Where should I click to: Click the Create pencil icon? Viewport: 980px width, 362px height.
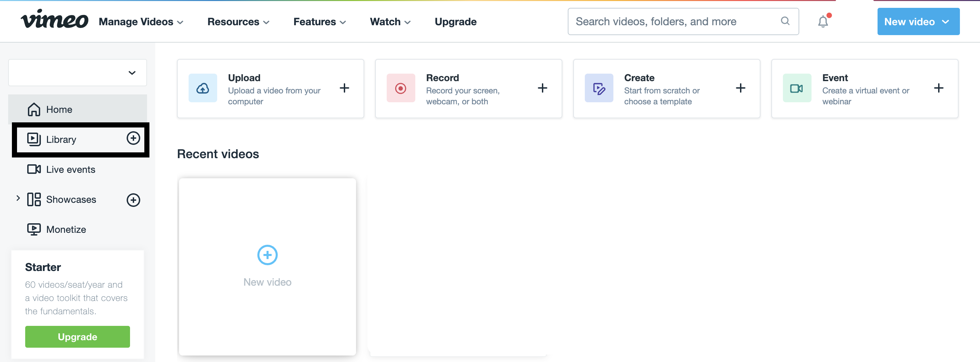click(x=599, y=88)
